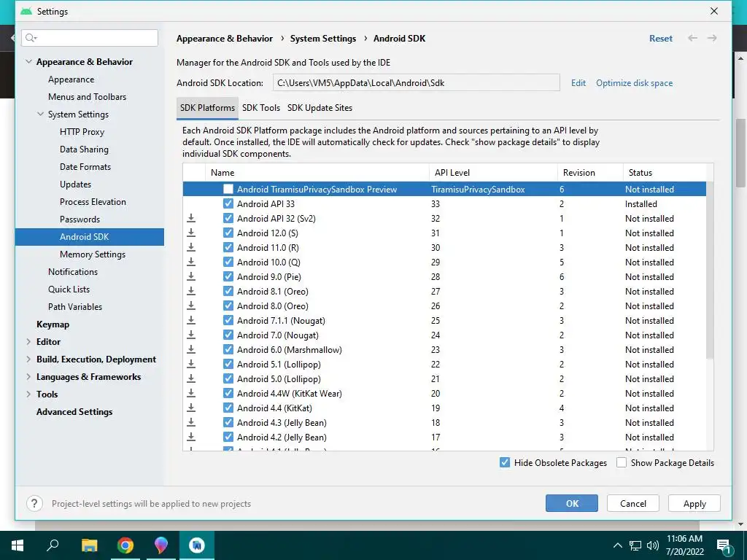Click the download icon beside Android 8.0 (Oreo)
This screenshot has height=560, width=747.
191,306
